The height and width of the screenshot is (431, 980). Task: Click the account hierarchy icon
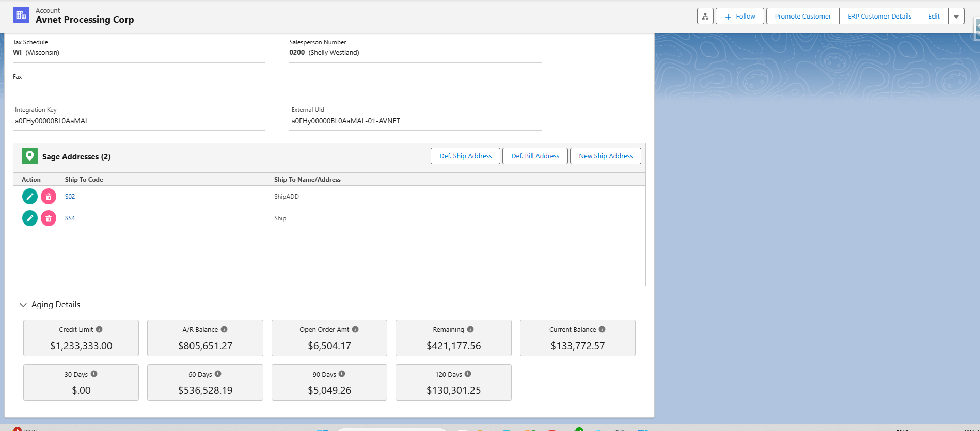click(705, 17)
